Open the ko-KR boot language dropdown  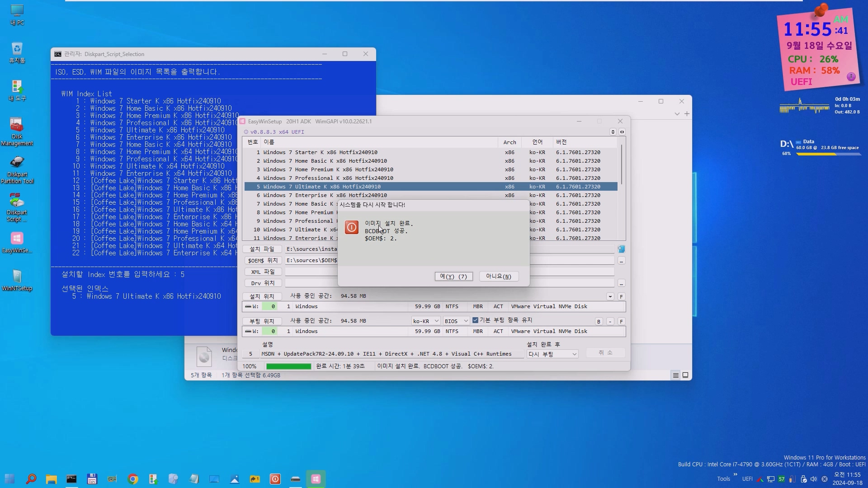pos(425,321)
